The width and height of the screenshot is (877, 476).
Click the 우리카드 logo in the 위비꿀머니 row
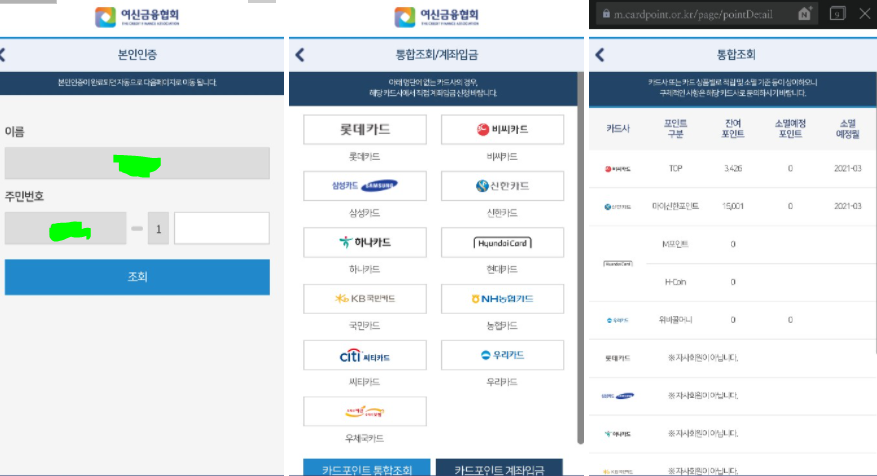coord(617,320)
